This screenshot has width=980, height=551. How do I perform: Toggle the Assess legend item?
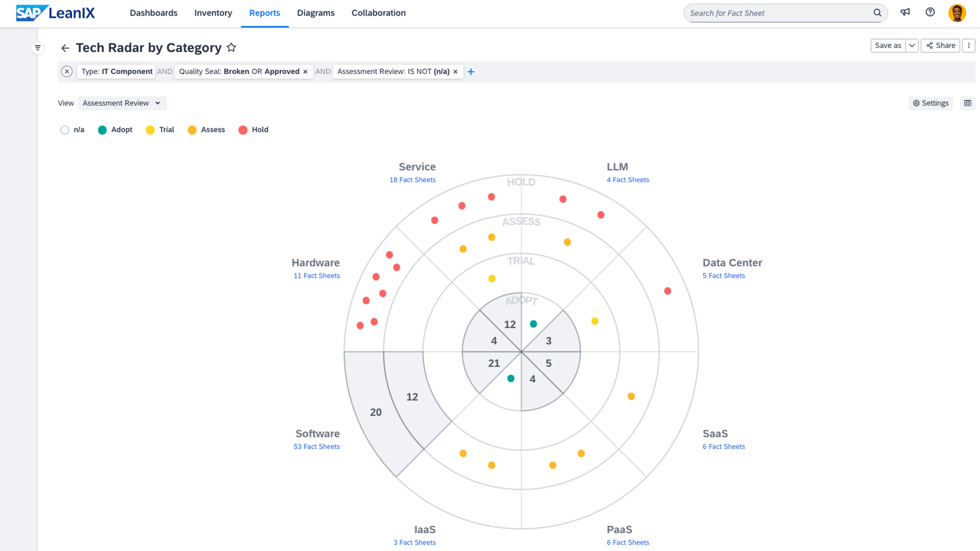[206, 130]
